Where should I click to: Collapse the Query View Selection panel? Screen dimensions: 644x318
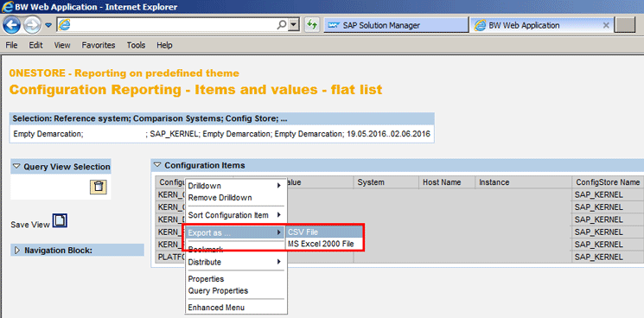[x=16, y=166]
